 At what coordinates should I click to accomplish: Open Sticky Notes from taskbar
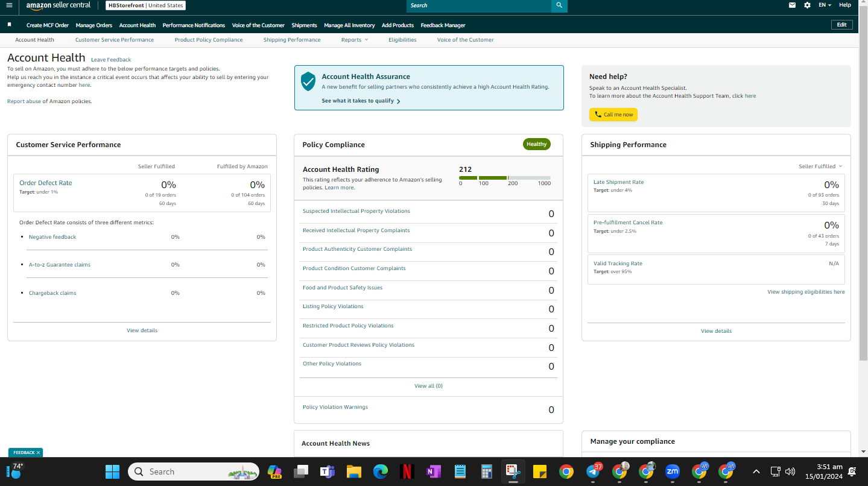pyautogui.click(x=539, y=472)
